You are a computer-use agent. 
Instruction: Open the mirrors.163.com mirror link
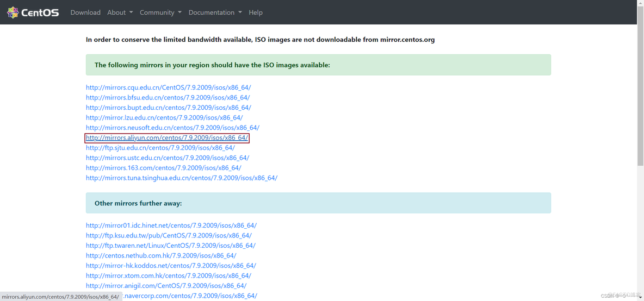click(x=164, y=168)
